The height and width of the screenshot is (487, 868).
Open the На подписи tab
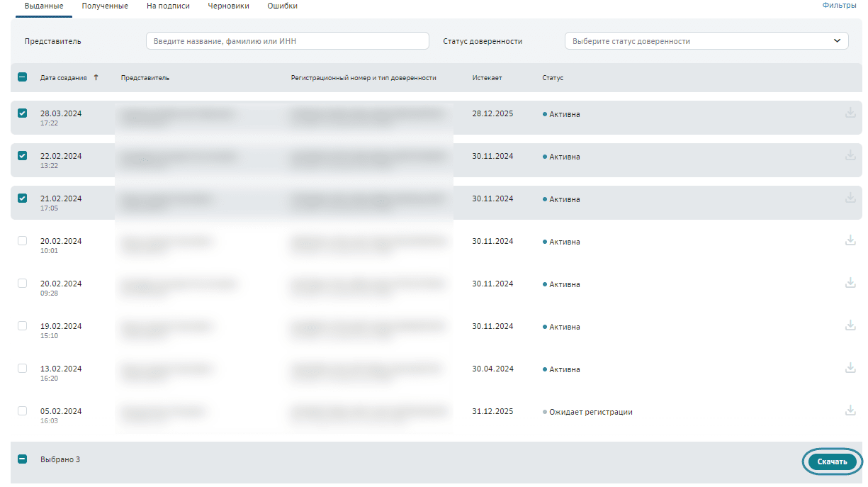click(x=168, y=6)
